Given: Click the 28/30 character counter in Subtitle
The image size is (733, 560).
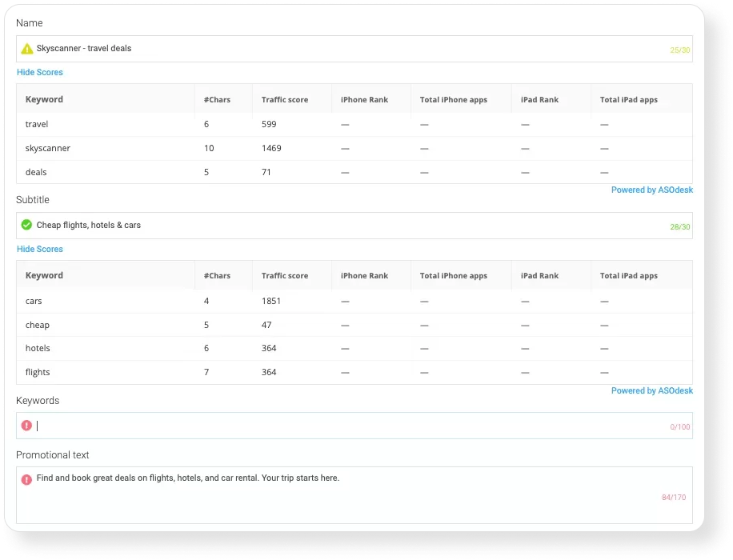Looking at the screenshot, I should [679, 226].
